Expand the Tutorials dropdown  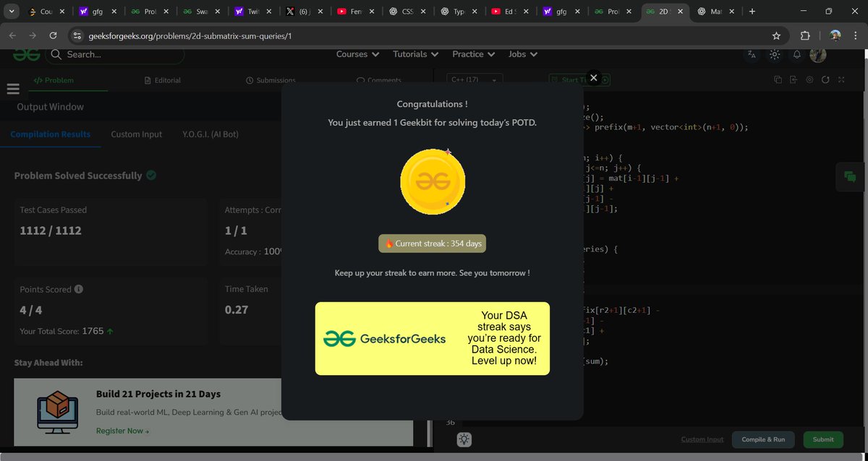(416, 54)
